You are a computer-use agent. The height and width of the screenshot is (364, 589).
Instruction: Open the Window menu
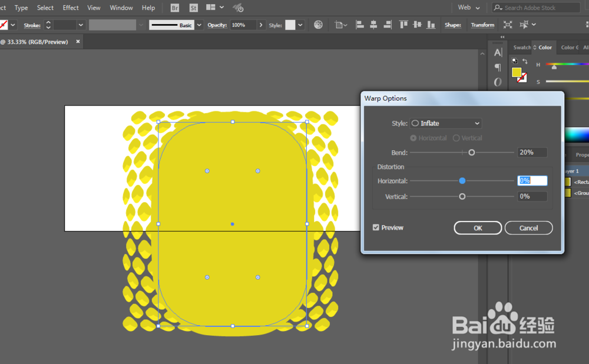[x=121, y=8]
